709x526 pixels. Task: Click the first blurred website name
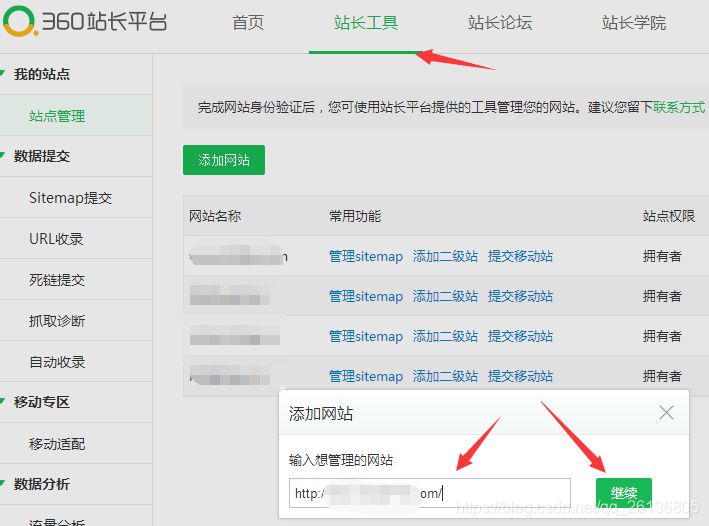tap(238, 256)
